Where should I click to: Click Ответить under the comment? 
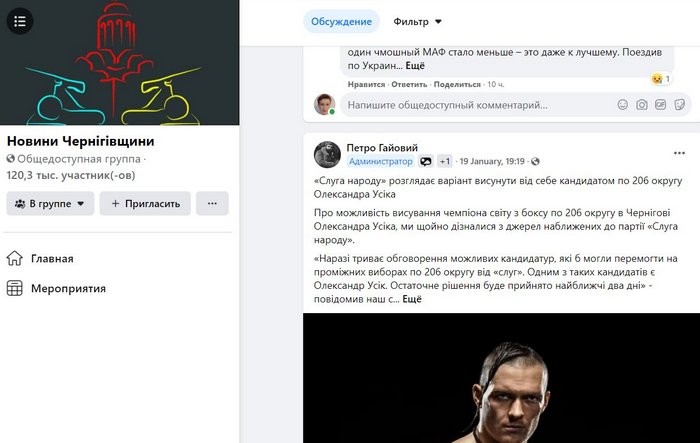pos(409,84)
